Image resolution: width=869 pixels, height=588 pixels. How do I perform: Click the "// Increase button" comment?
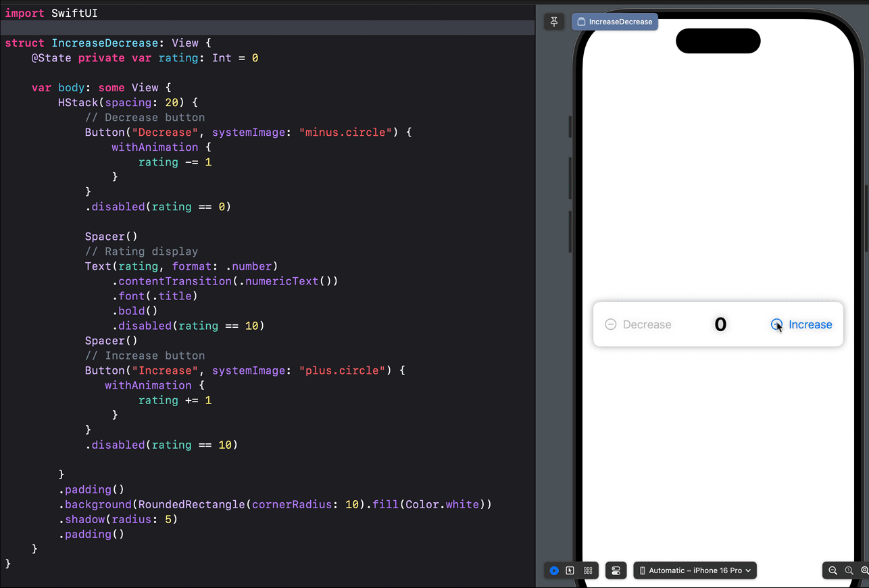pos(145,355)
